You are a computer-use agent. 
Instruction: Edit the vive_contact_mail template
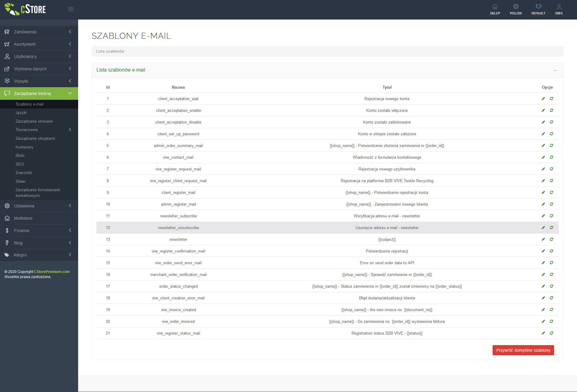coord(543,157)
